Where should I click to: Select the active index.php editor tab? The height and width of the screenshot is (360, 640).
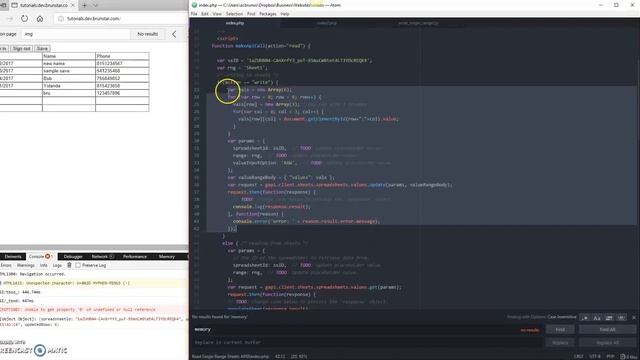(235, 23)
